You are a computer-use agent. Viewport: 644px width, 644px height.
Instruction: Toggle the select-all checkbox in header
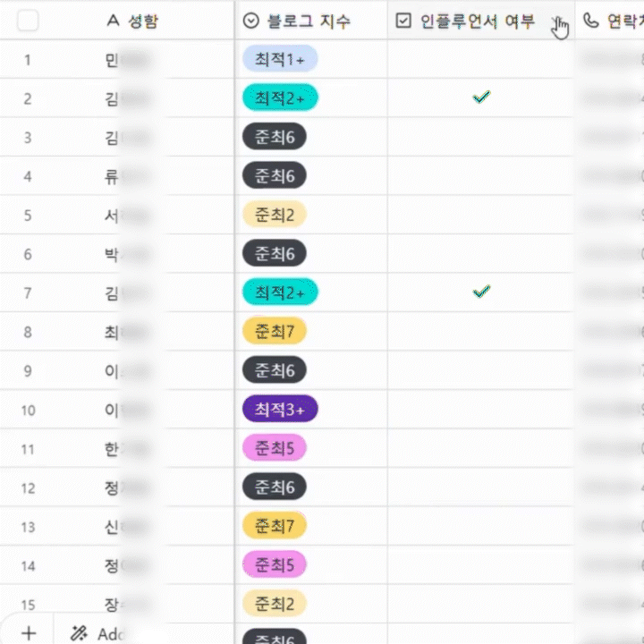pos(29,21)
